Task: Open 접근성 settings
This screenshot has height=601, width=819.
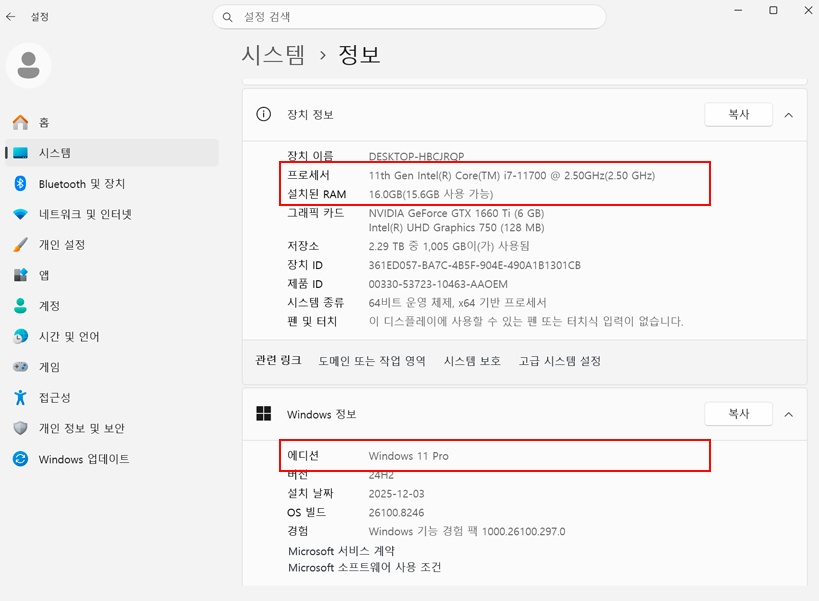Action: click(111, 397)
